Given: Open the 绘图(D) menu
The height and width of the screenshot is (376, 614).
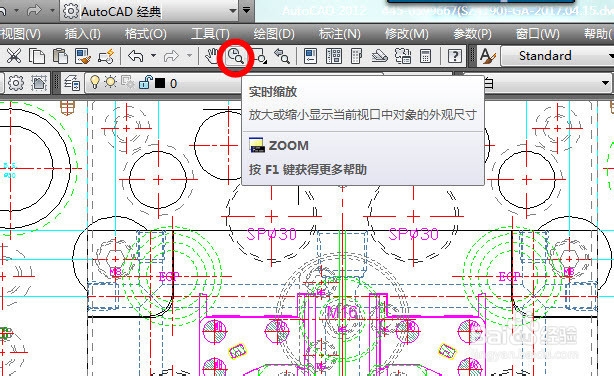Looking at the screenshot, I should coord(274,34).
